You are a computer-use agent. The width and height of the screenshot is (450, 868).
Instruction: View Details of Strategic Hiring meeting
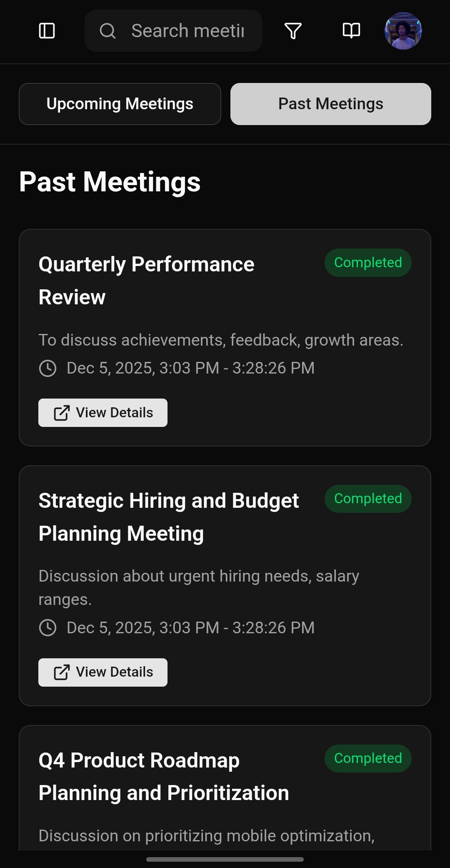click(x=103, y=672)
